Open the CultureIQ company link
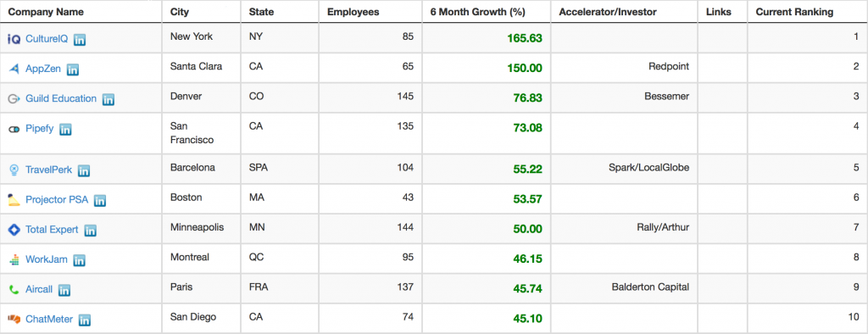Screen dimensions: 868x334 coord(47,39)
